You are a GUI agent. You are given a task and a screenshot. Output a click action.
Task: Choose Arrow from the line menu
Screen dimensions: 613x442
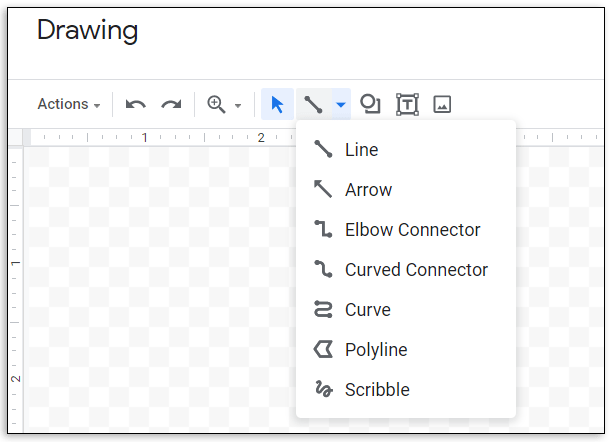point(368,190)
